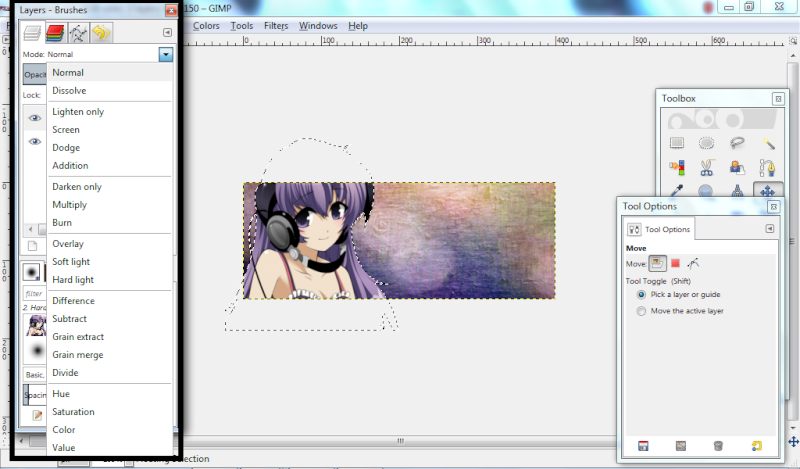This screenshot has height=469, width=800.
Task: Open the Colors menu
Action: tap(206, 26)
